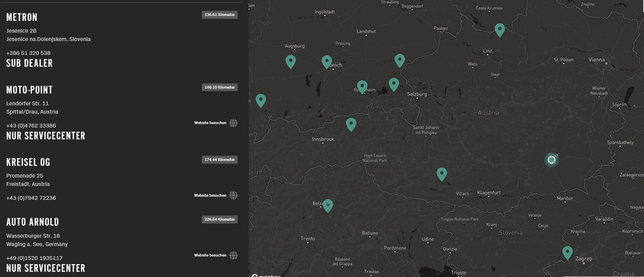Click the map pin east of Innsbruck

point(351,124)
